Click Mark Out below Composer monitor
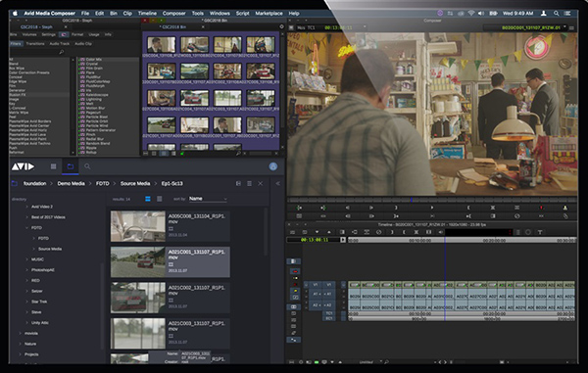 468,208
